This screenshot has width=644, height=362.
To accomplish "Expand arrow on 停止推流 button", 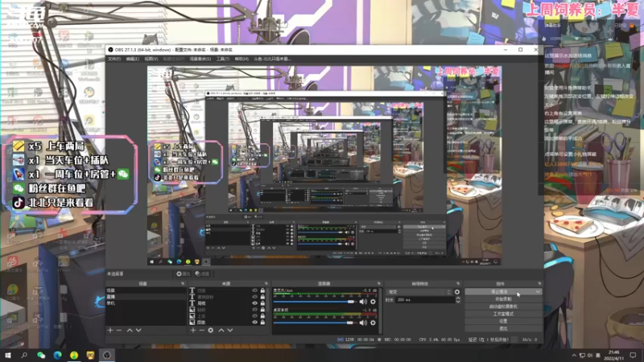I will 538,292.
